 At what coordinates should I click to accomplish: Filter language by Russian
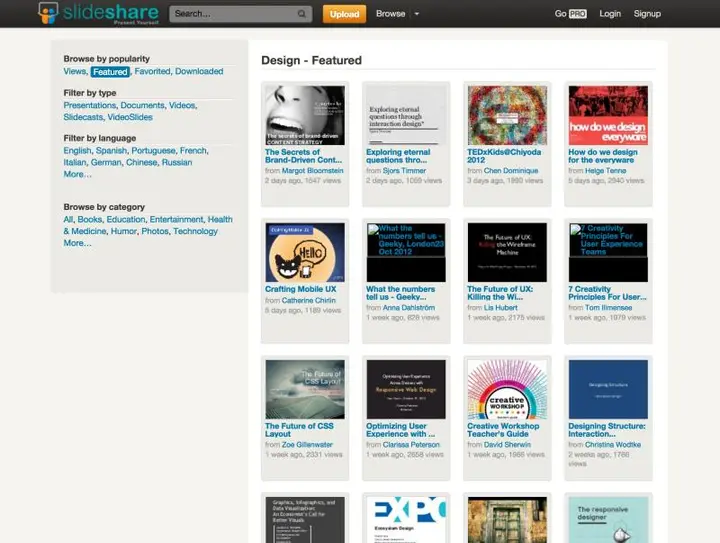click(x=177, y=162)
